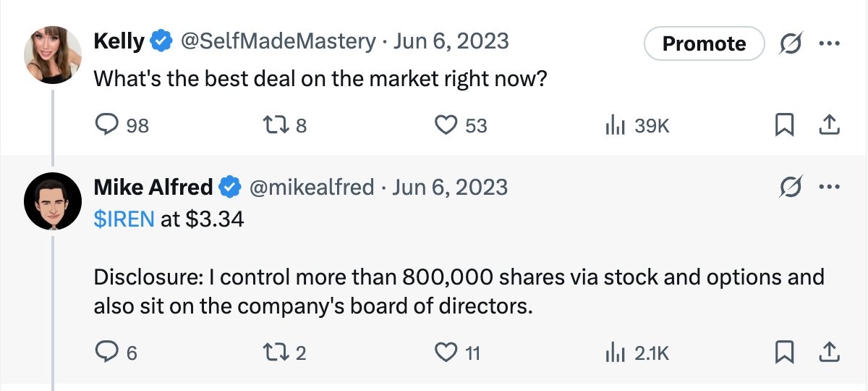Open the $IREN cashtag link

point(124,219)
